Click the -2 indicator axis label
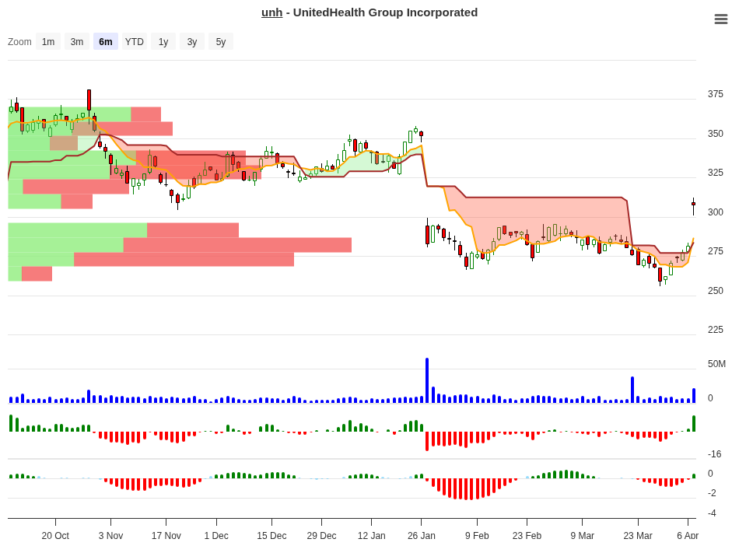The width and height of the screenshot is (739, 560). (712, 493)
